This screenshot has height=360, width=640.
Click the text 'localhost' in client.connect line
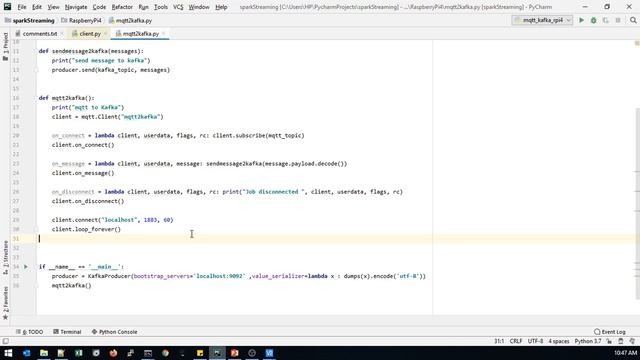118,220
